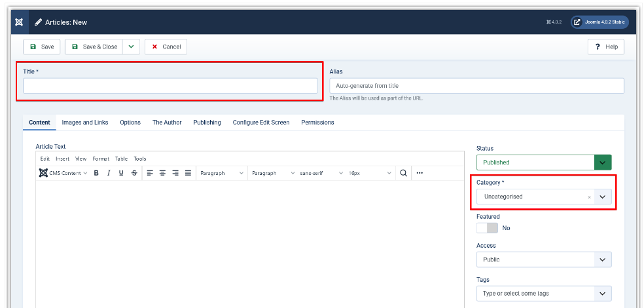Open the editor Edit menu

(45, 159)
